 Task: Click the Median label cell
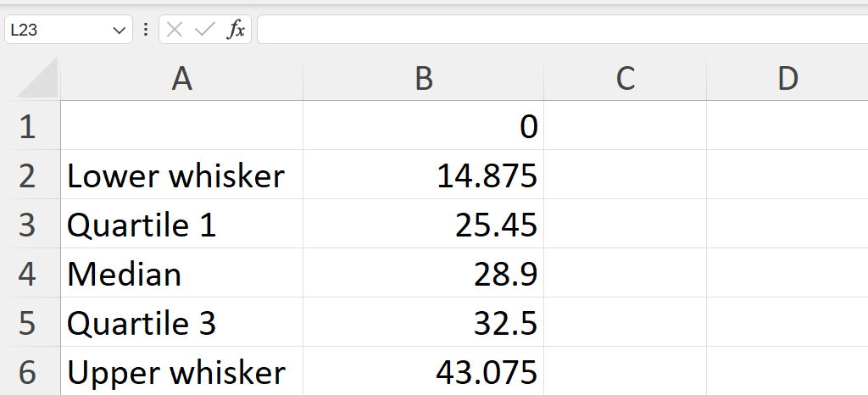[181, 273]
